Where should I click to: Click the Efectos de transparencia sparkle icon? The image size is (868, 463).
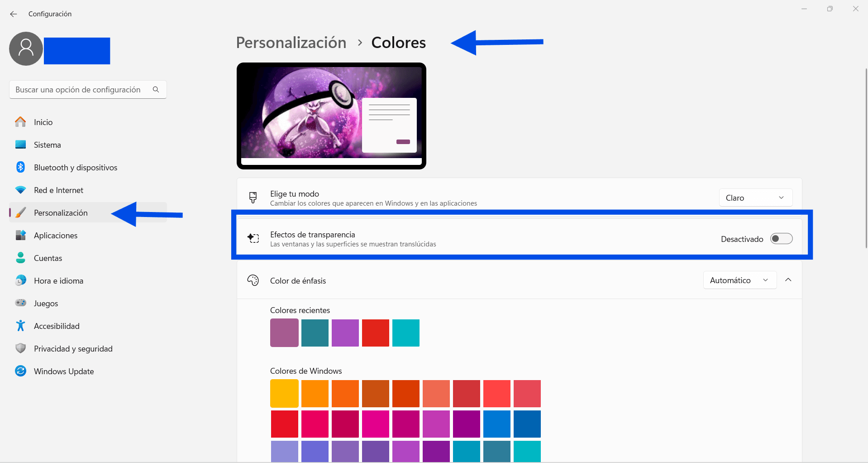(x=253, y=238)
